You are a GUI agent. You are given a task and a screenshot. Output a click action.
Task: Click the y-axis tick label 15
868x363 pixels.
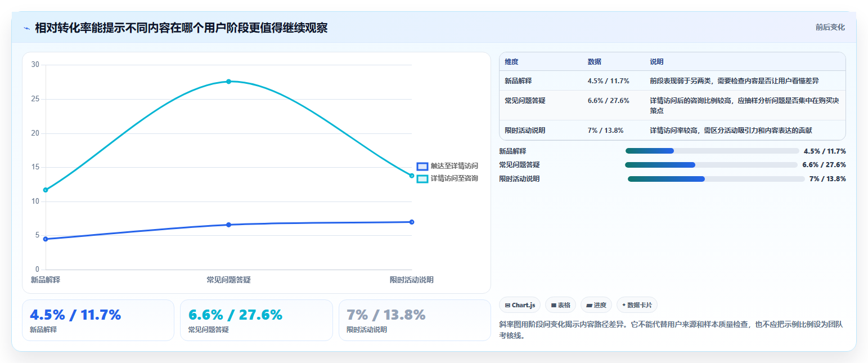click(x=35, y=167)
